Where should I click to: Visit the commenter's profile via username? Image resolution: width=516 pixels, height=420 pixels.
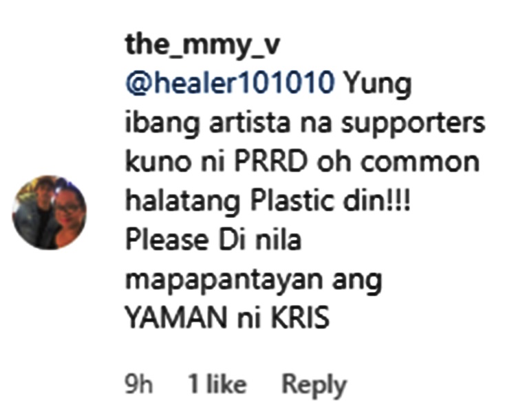(x=203, y=45)
